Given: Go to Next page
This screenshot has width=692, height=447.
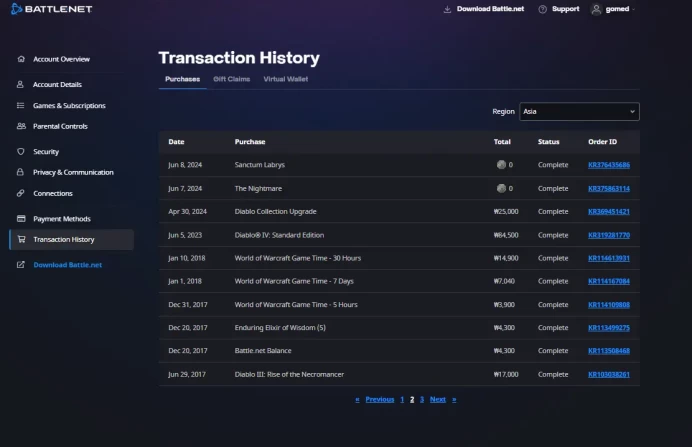Looking at the screenshot, I should pyautogui.click(x=438, y=399).
